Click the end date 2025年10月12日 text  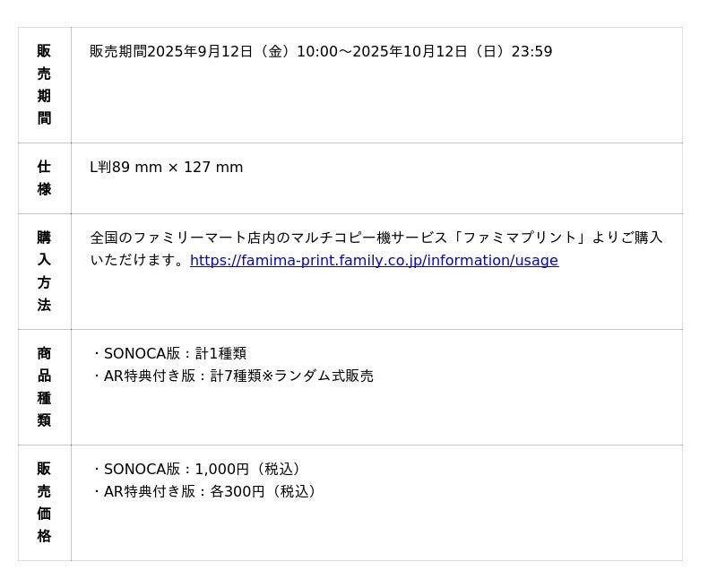410,52
